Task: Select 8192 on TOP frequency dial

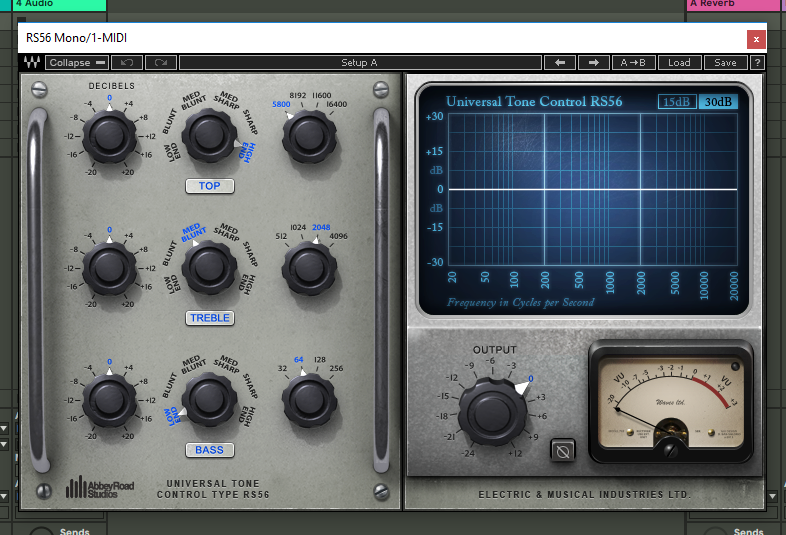Action: pos(297,95)
